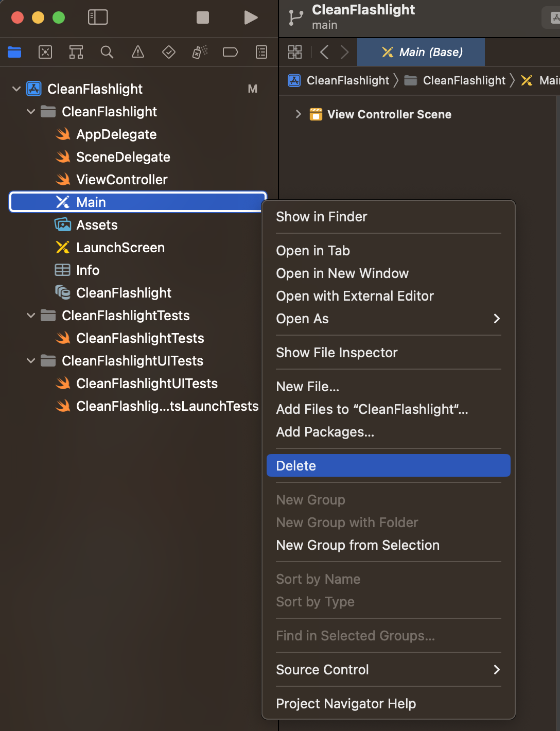Choose Open in Tab
Viewport: 560px width, 731px height.
[389, 251]
